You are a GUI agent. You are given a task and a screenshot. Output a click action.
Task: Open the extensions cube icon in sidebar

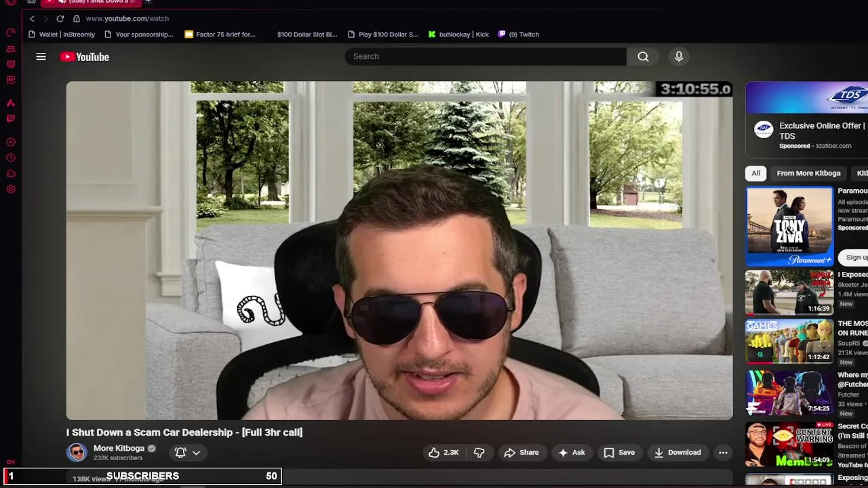point(11,174)
